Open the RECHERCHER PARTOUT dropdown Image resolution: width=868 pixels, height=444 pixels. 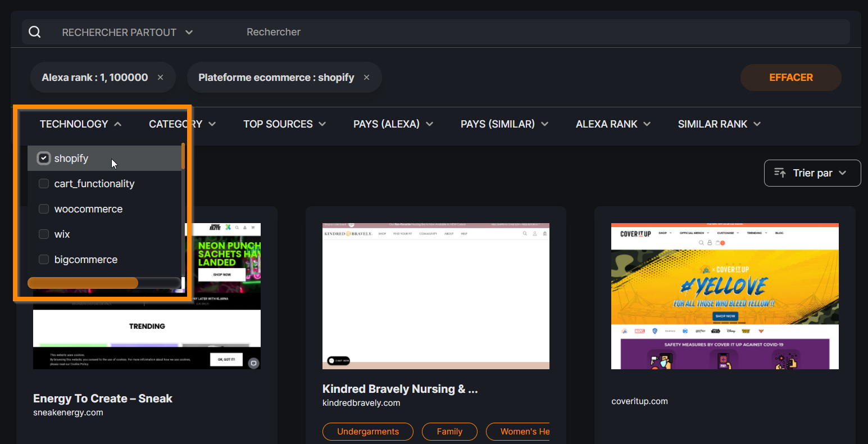click(x=128, y=33)
